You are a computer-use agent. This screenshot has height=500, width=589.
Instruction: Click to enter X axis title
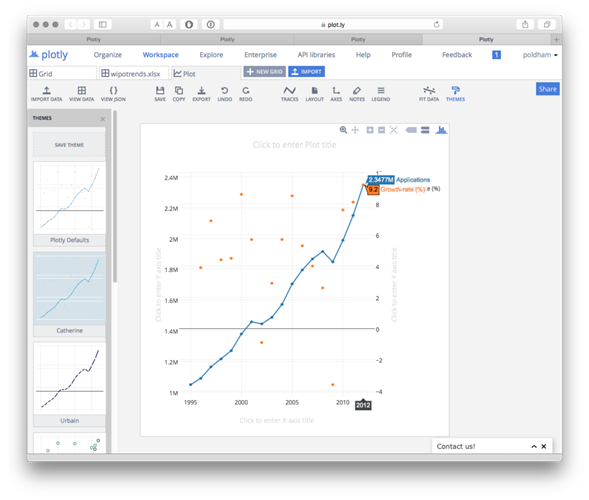pyautogui.click(x=277, y=420)
